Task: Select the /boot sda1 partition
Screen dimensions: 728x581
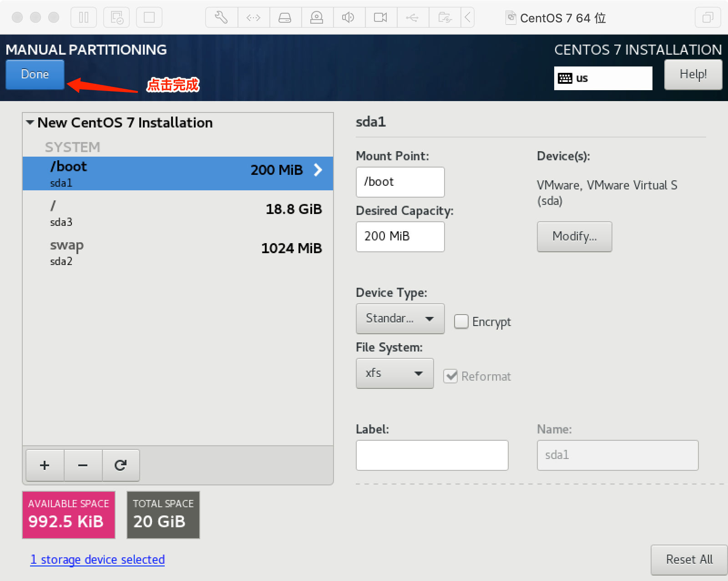Action: (178, 173)
